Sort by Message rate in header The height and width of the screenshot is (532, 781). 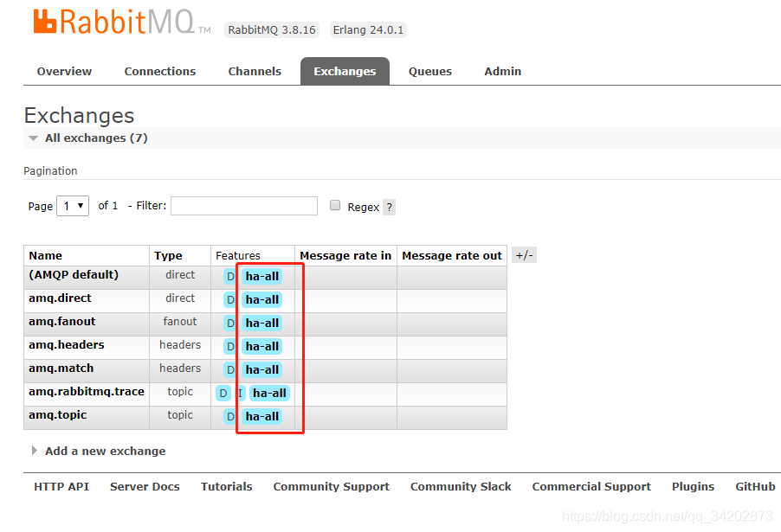[x=345, y=255]
